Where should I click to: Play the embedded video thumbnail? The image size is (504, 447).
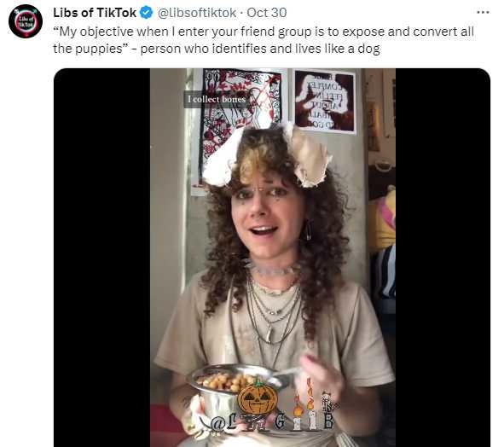pos(272,258)
